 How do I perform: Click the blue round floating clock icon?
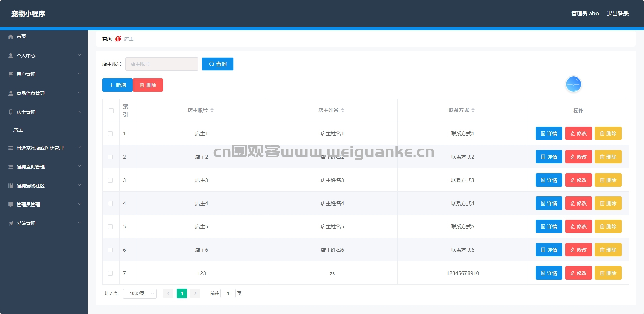tap(573, 84)
